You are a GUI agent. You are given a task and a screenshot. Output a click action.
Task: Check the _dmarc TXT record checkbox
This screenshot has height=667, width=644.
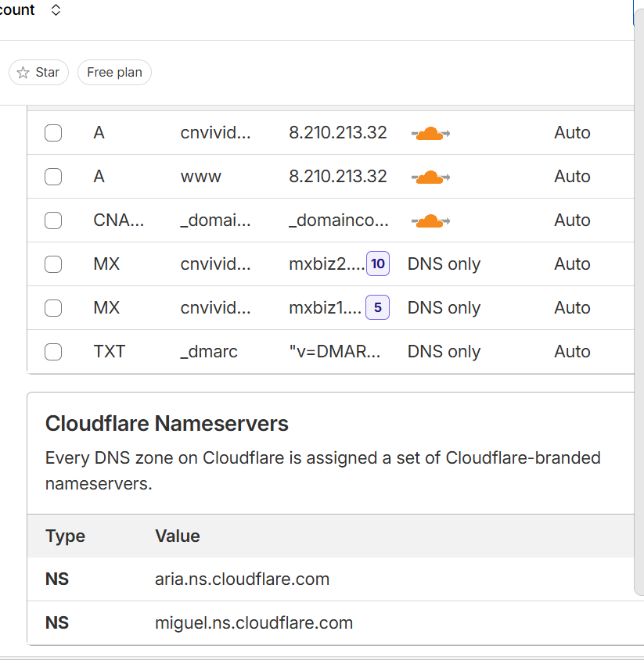click(x=53, y=352)
